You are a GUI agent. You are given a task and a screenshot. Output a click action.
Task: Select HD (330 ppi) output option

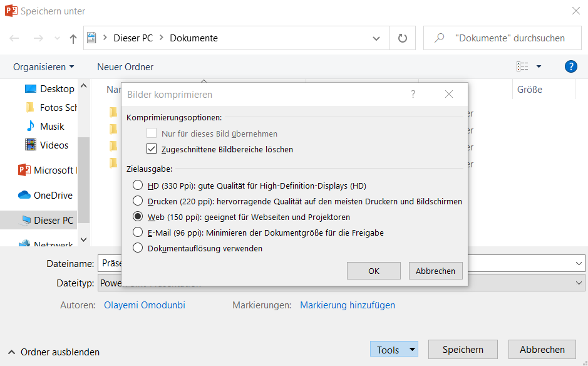coord(138,186)
